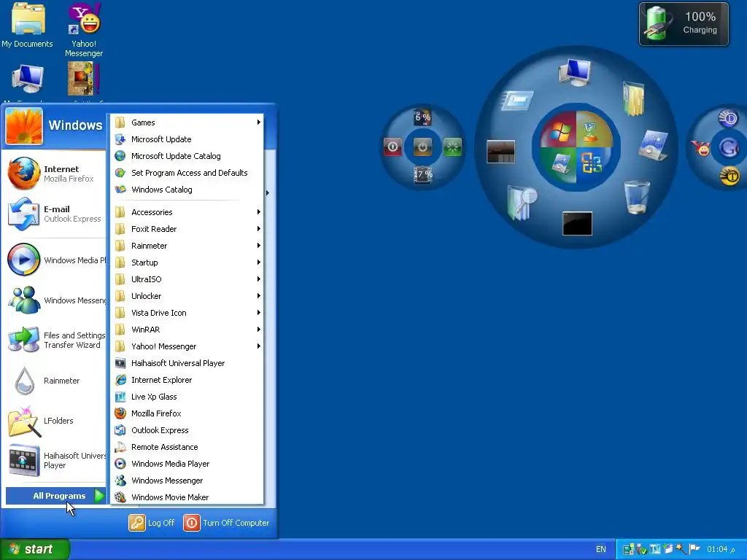Image resolution: width=747 pixels, height=560 pixels.
Task: Open Windows Messenger in left pane
Action: pos(55,300)
